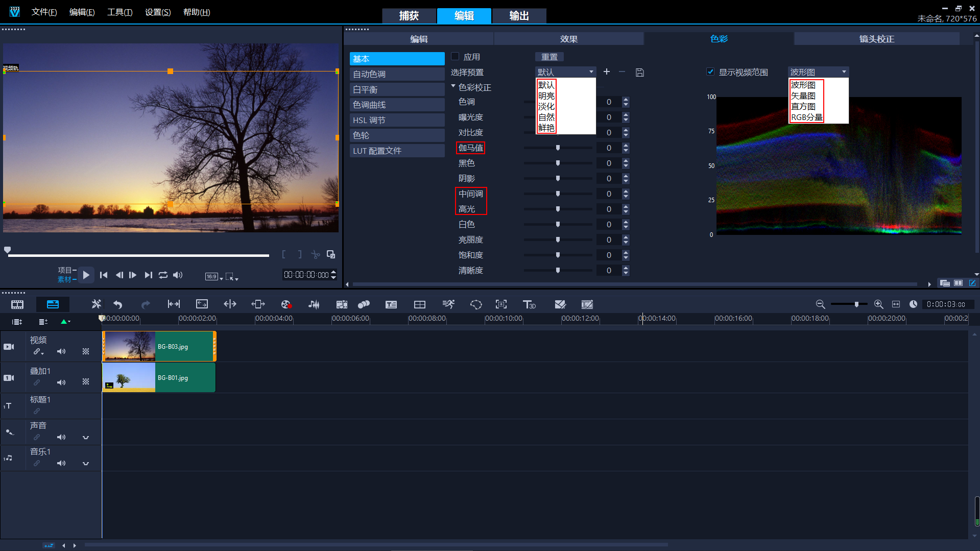The height and width of the screenshot is (551, 980).
Task: Toggle track transparency on 叠加1 track
Action: [x=86, y=382]
